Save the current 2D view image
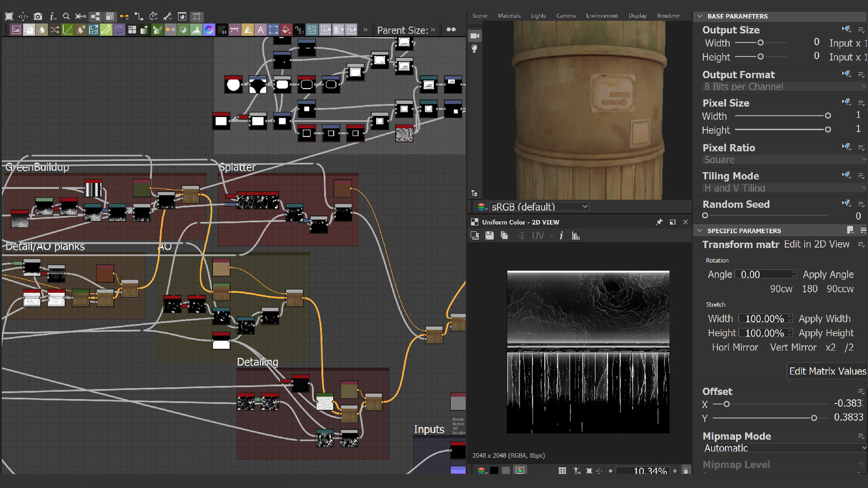The height and width of the screenshot is (488, 868). [489, 235]
